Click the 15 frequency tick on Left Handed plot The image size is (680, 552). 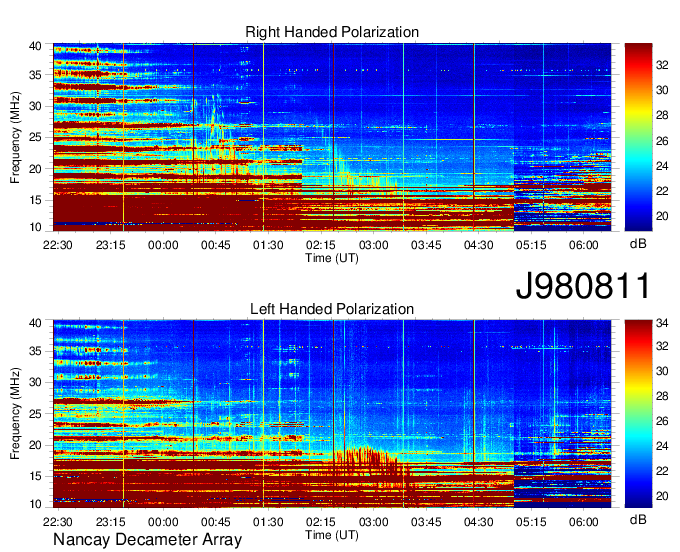[35, 477]
